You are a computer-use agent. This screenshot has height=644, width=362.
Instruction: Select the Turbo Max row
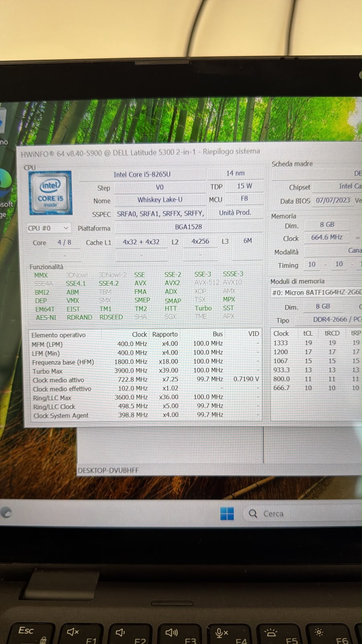pos(146,370)
